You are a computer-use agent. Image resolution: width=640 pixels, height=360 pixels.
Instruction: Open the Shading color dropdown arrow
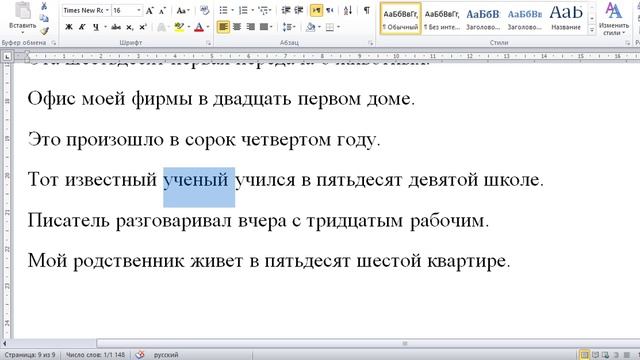pyautogui.click(x=320, y=27)
